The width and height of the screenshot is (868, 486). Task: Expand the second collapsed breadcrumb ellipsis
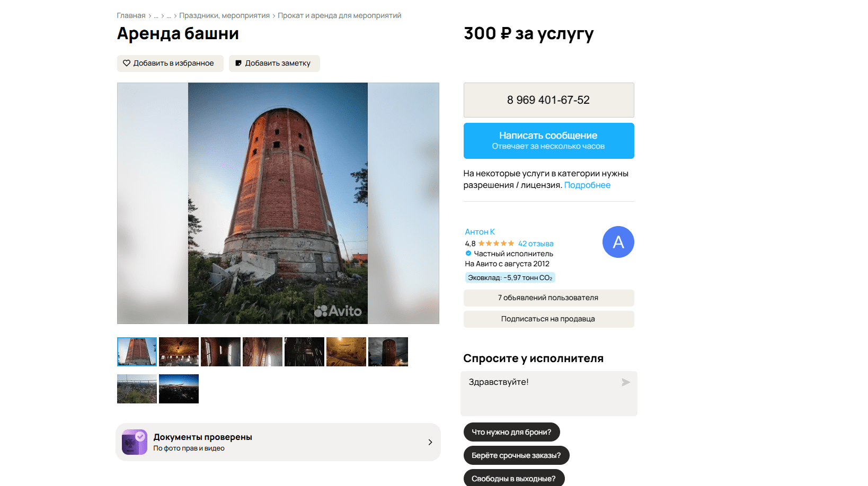(x=169, y=16)
